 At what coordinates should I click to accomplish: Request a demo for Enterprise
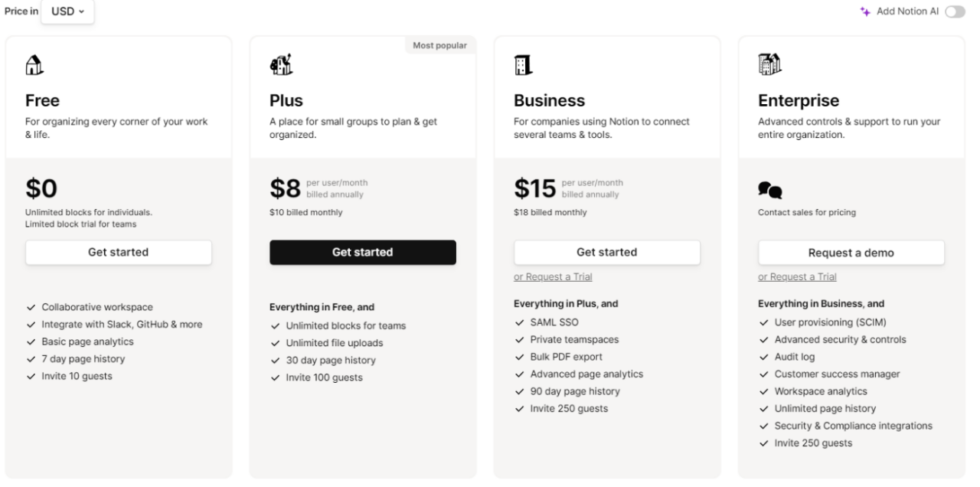coord(851,253)
